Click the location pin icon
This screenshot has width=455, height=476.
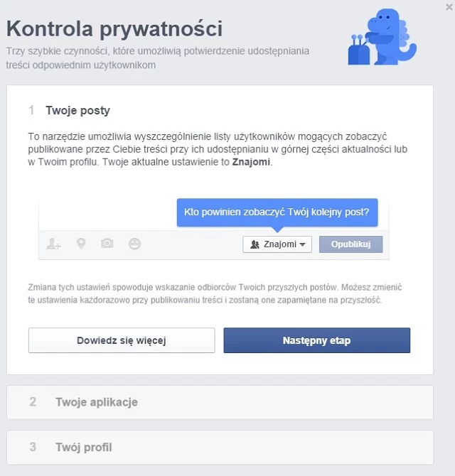[x=81, y=244]
